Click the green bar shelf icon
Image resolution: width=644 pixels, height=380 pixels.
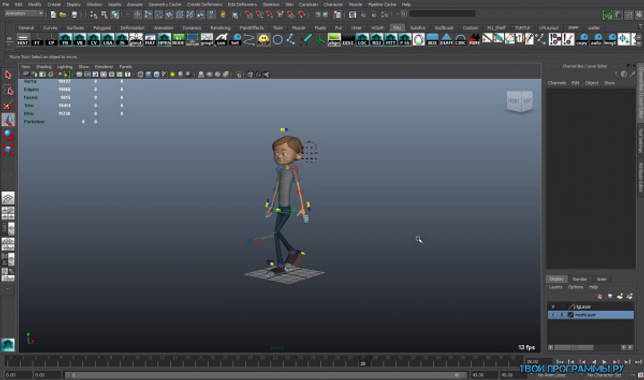point(334,40)
